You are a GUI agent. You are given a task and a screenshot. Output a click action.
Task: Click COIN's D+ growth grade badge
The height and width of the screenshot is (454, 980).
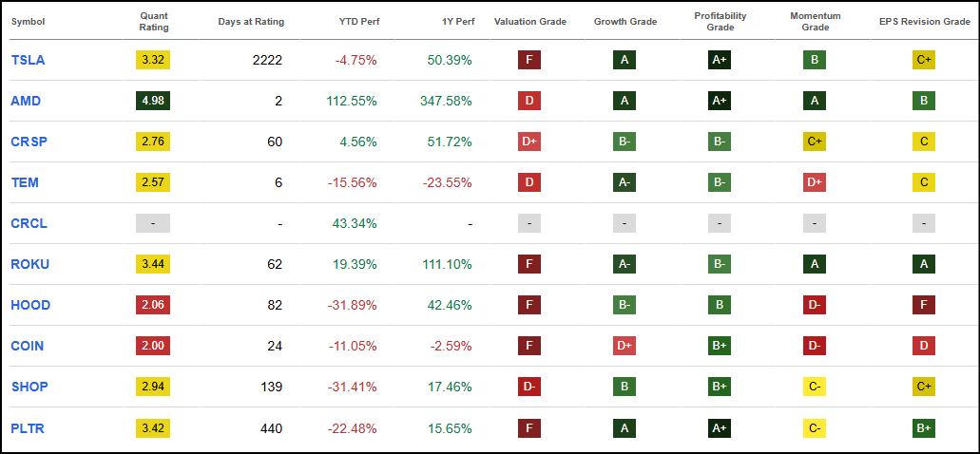click(625, 346)
